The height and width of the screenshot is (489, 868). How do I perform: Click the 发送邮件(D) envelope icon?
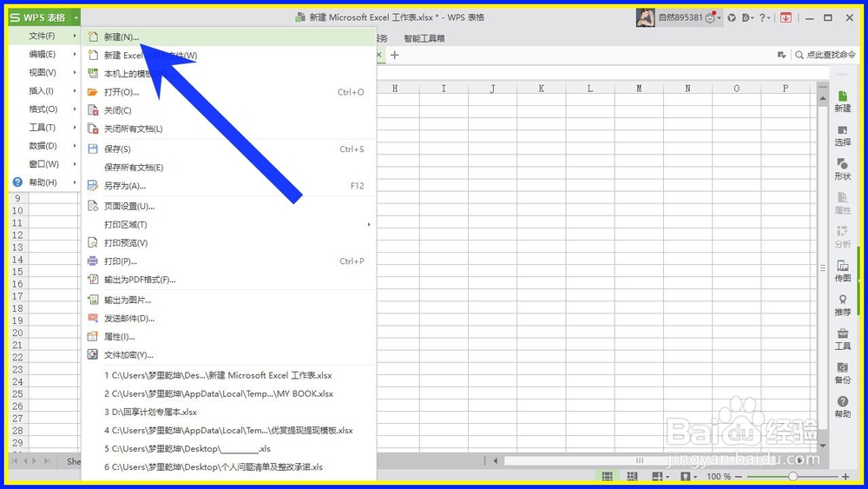[93, 318]
